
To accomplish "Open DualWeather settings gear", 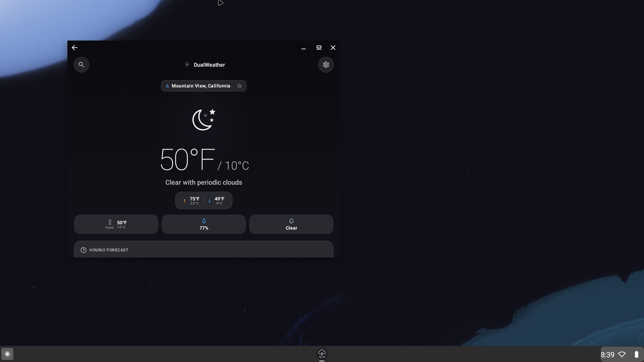I will click(x=326, y=65).
